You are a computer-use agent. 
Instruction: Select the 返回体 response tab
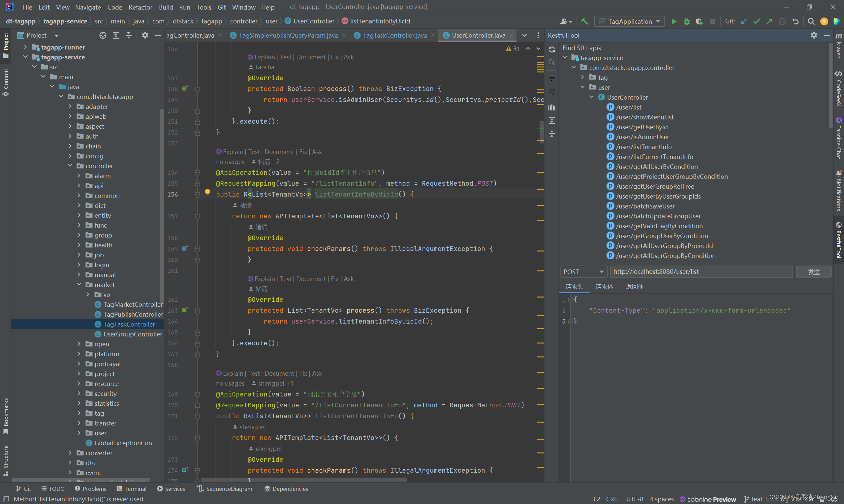(x=635, y=287)
